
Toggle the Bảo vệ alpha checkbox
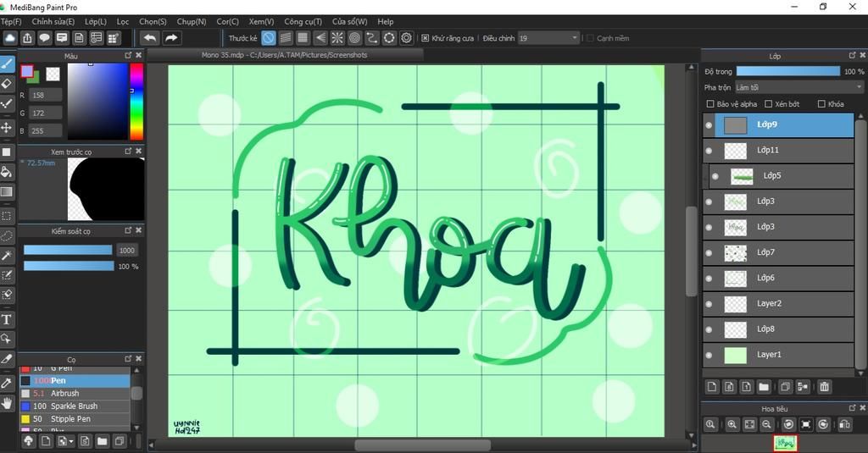tap(710, 104)
